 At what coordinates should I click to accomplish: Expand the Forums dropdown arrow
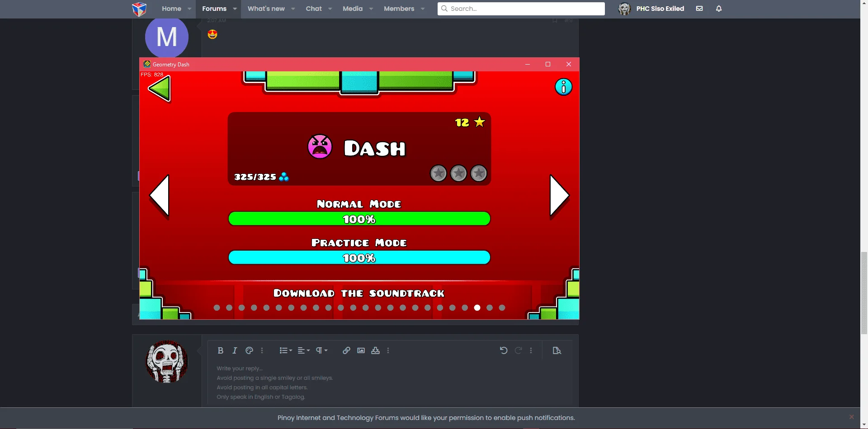pos(235,9)
